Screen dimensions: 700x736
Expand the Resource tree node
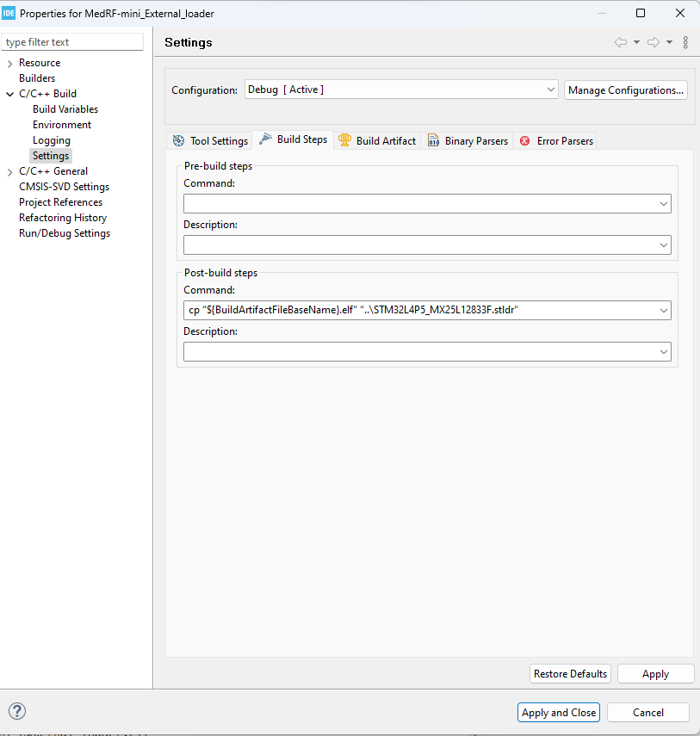[x=9, y=64]
